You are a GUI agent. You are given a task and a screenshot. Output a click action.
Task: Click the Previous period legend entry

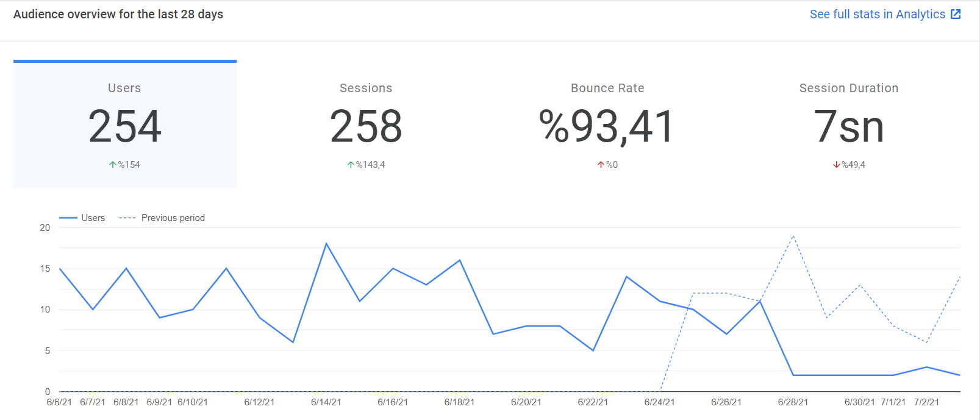(x=162, y=218)
